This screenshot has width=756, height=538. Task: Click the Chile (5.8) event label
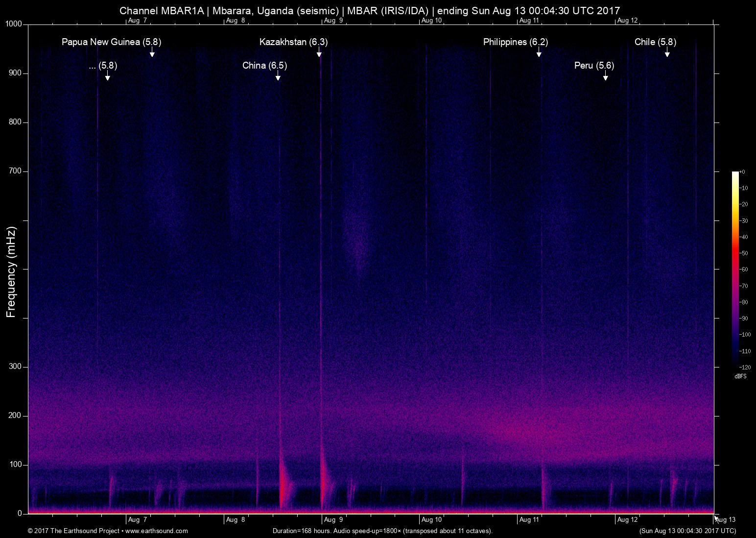655,42
